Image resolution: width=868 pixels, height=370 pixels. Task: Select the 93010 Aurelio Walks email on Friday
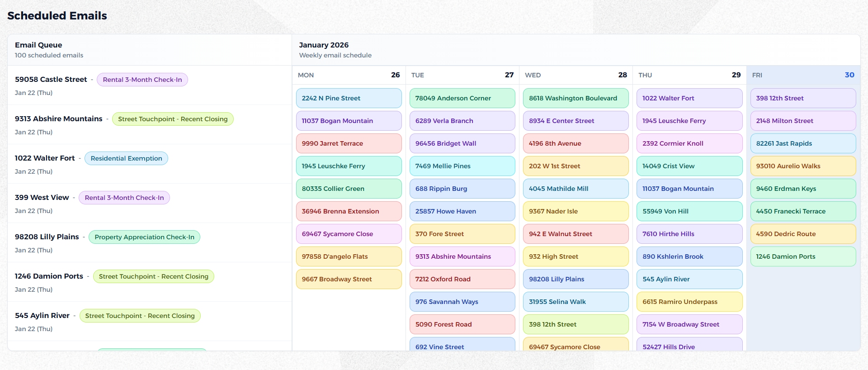point(803,166)
